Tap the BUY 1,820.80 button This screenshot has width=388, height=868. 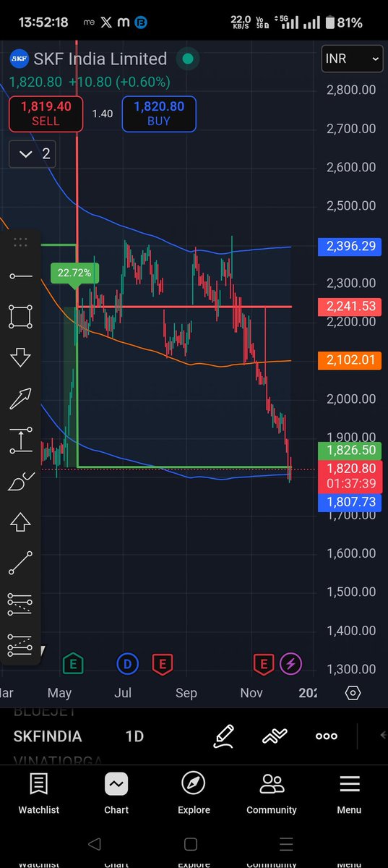tap(159, 114)
